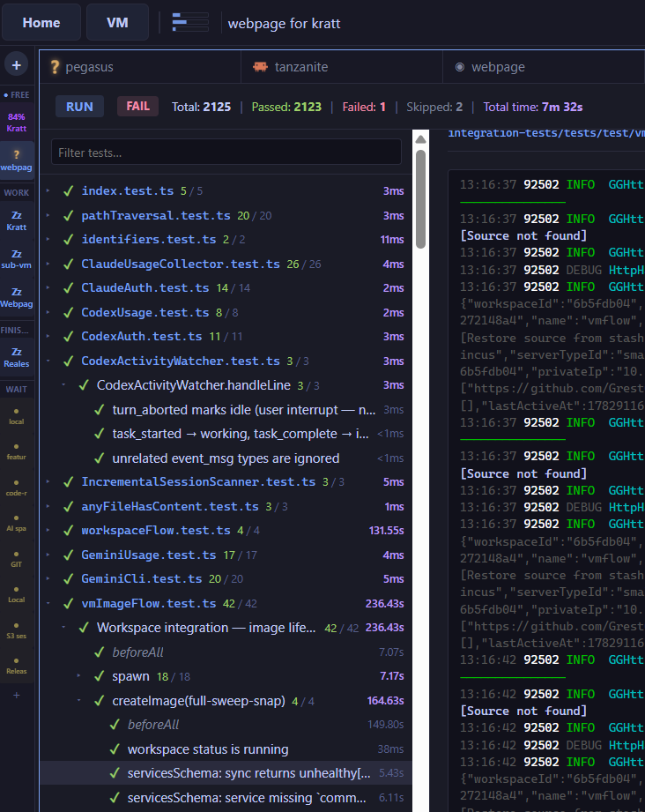The height and width of the screenshot is (812, 645).
Task: Select turn_aborted marks idle test
Action: [226, 410]
